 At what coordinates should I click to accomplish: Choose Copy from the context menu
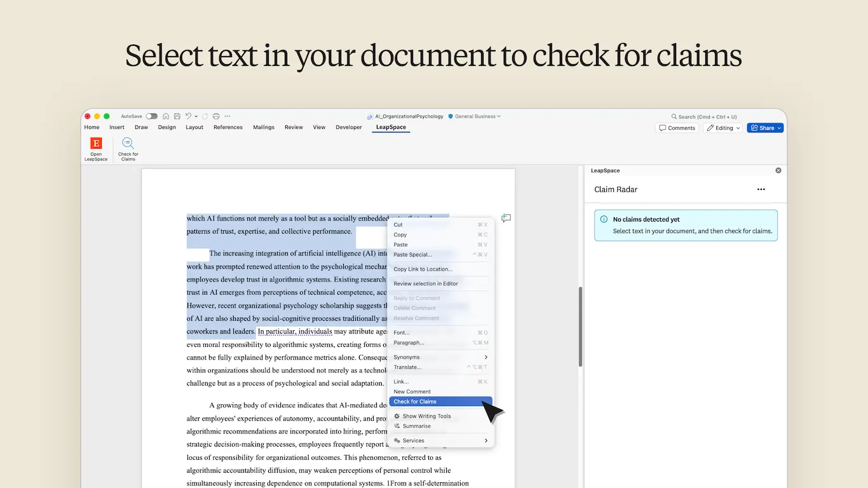coord(441,234)
